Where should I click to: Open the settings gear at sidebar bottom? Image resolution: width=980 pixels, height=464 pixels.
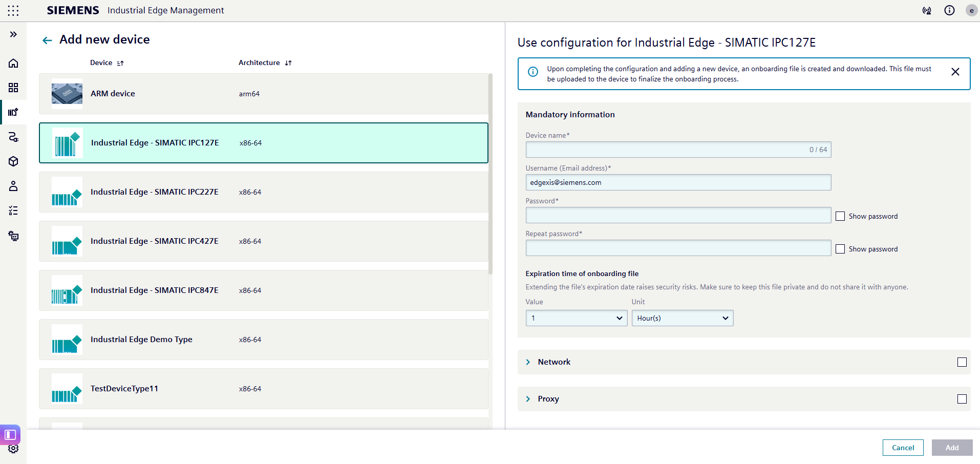coord(13,449)
